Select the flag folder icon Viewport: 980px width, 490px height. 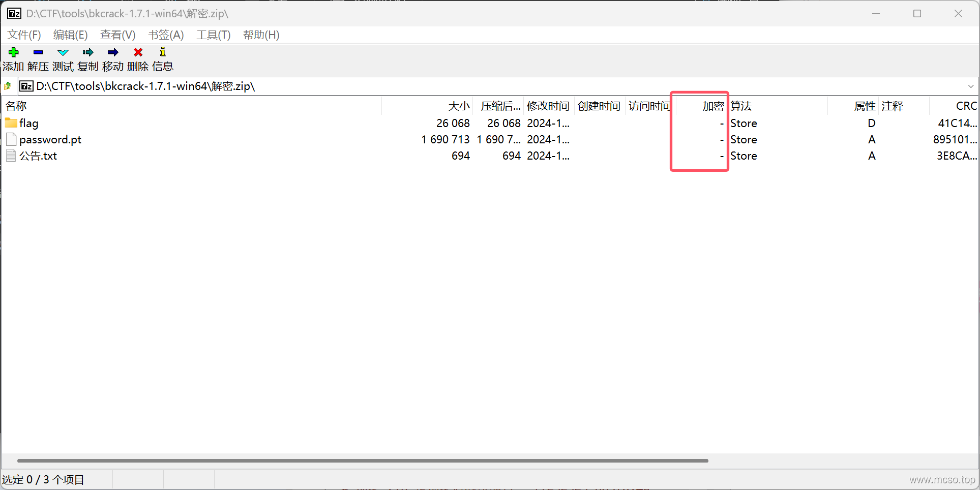tap(11, 123)
